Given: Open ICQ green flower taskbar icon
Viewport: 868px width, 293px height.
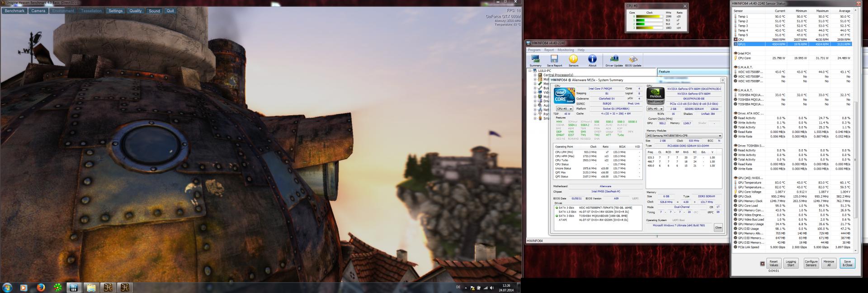Looking at the screenshot, I should (x=57, y=287).
